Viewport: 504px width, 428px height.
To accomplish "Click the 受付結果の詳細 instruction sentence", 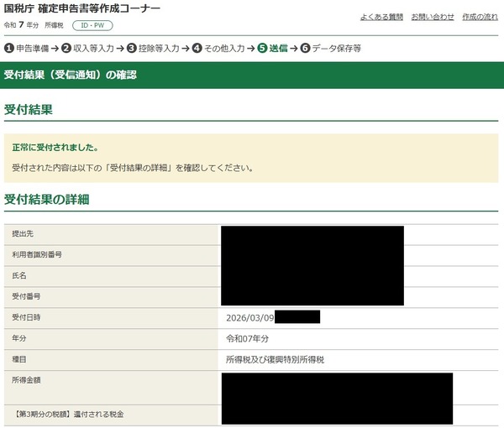I will (x=133, y=168).
